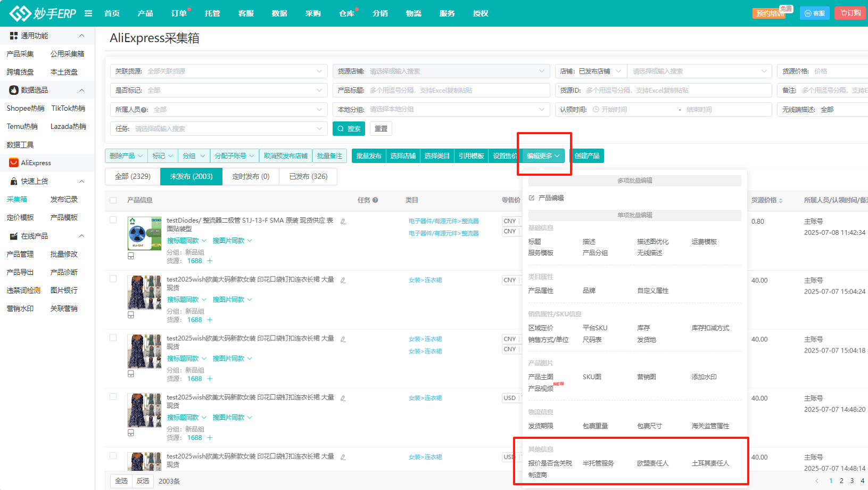
Task: Click edit pencil next to second test2025wish title
Action: click(343, 339)
